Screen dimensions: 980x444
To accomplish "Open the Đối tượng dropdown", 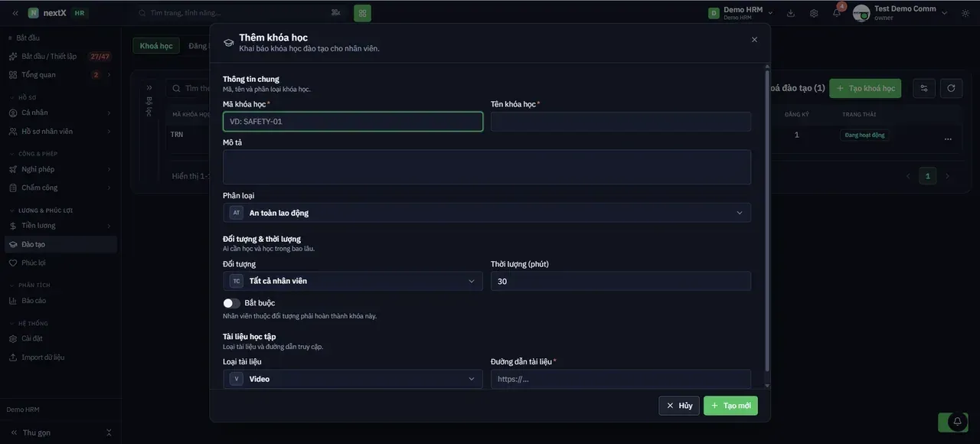I will click(353, 281).
